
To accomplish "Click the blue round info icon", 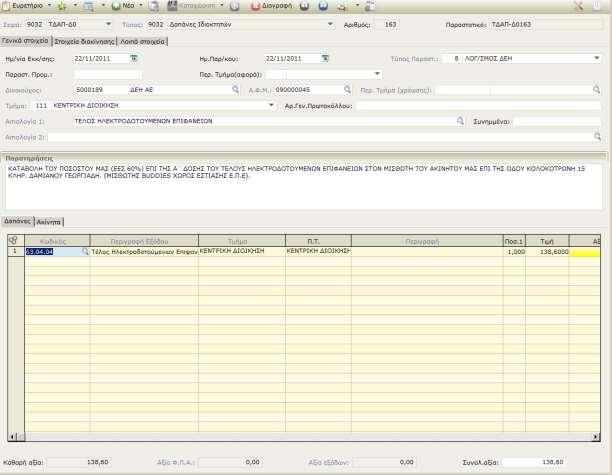I will pyautogui.click(x=323, y=6).
